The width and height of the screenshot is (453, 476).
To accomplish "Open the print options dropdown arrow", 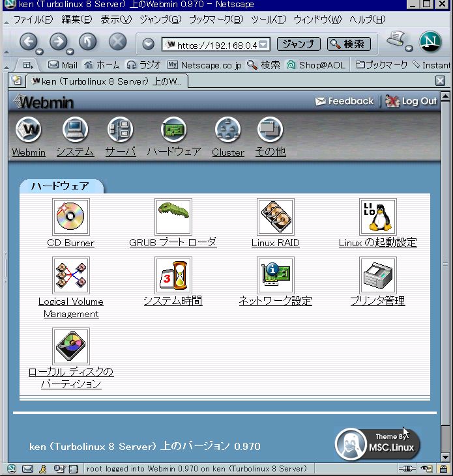I will pos(409,49).
